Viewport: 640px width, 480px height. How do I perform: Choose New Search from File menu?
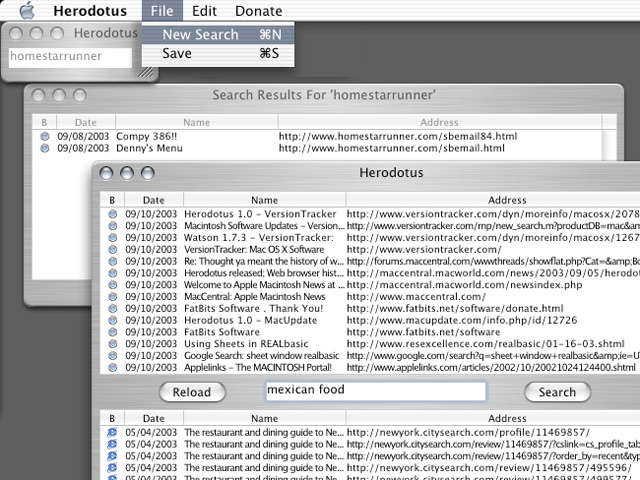[x=218, y=34]
